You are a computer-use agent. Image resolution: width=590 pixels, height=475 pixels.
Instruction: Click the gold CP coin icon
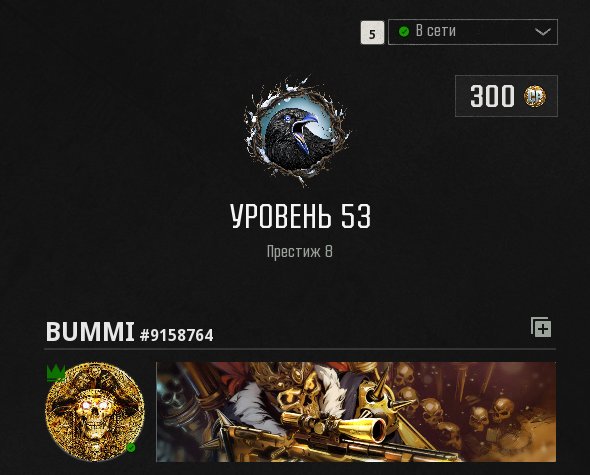tap(535, 96)
